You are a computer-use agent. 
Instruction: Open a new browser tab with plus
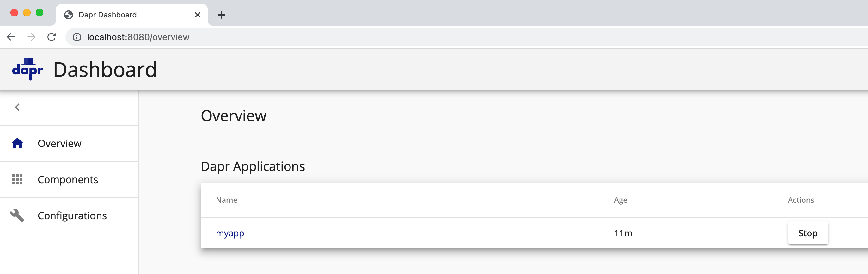(x=221, y=15)
